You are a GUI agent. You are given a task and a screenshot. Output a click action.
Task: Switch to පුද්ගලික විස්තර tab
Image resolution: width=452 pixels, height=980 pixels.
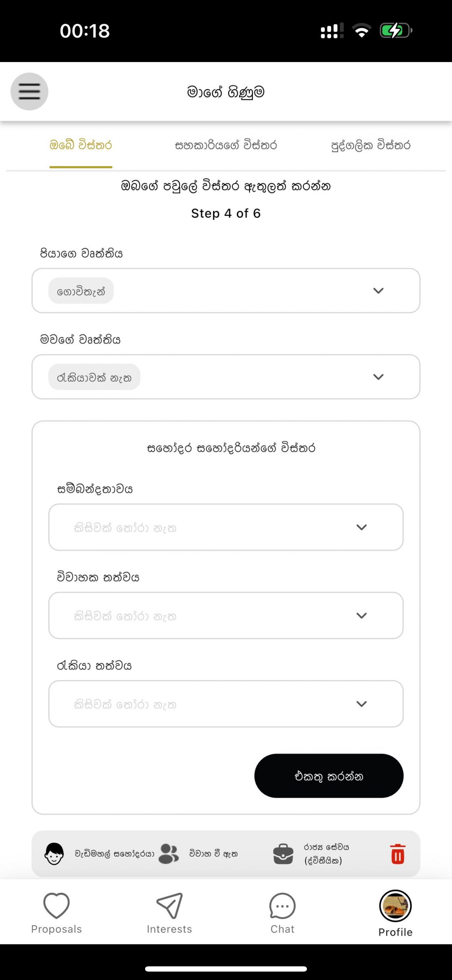point(370,145)
